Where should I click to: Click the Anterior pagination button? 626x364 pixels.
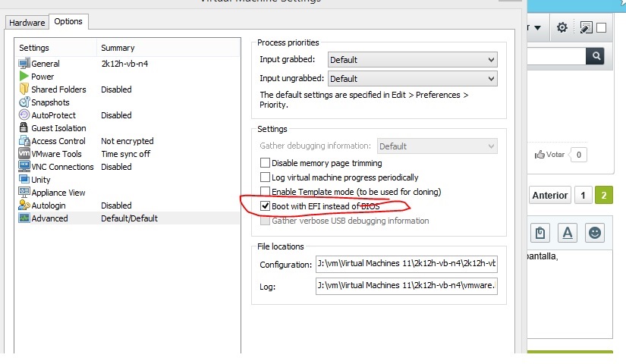coord(549,195)
